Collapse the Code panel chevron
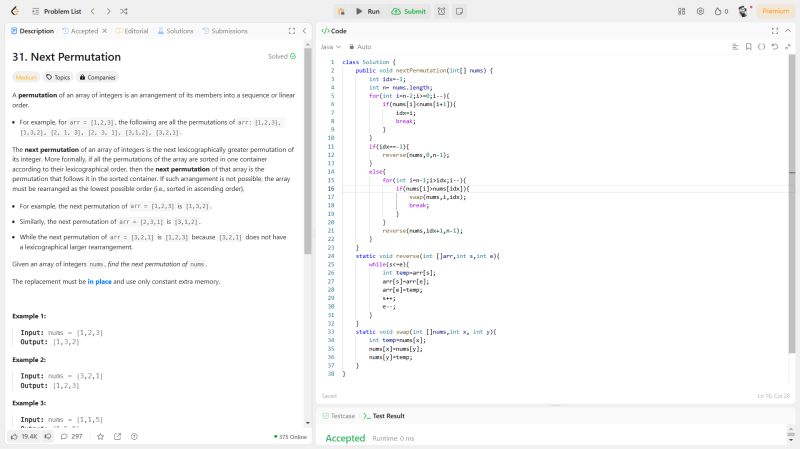Image resolution: width=800 pixels, height=449 pixels. pos(788,31)
